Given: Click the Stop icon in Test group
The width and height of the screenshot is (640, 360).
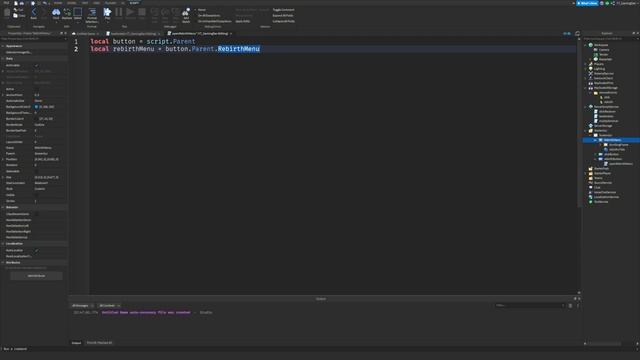Looking at the screenshot, I should coord(142,12).
